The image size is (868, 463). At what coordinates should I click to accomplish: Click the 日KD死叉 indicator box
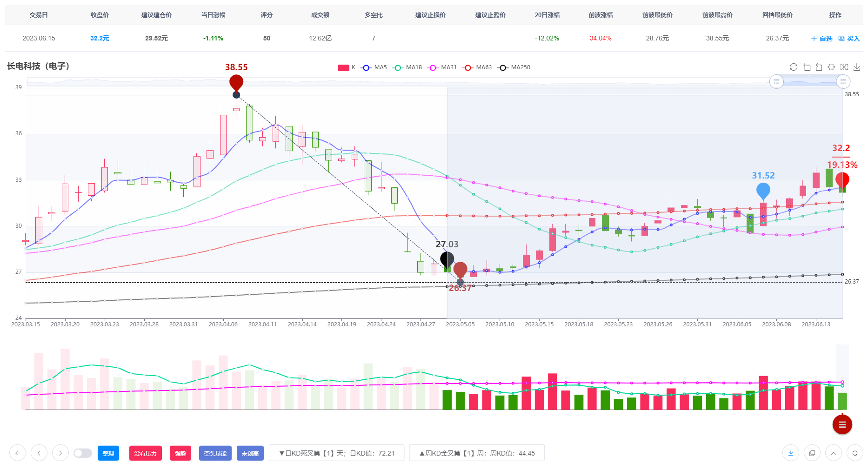click(337, 453)
